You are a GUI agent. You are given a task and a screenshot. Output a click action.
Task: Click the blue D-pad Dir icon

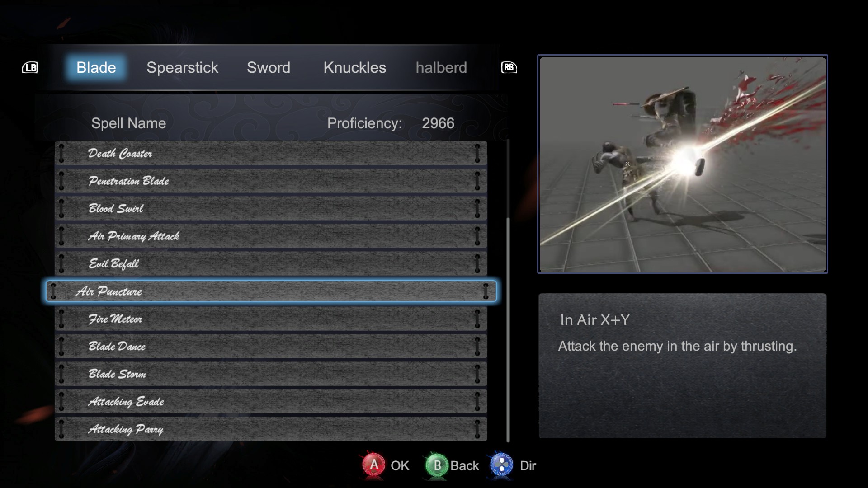501,465
